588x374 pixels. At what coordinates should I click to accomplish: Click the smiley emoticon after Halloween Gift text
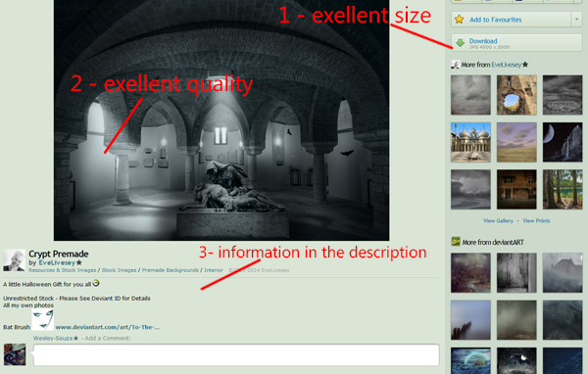96,283
